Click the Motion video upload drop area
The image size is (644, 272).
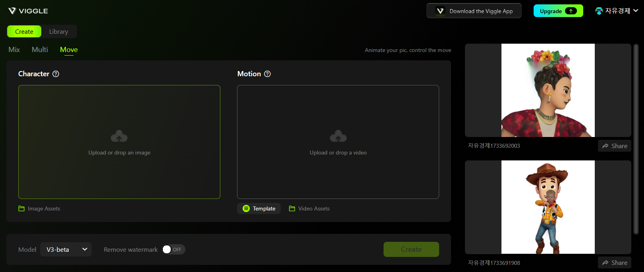pyautogui.click(x=338, y=142)
